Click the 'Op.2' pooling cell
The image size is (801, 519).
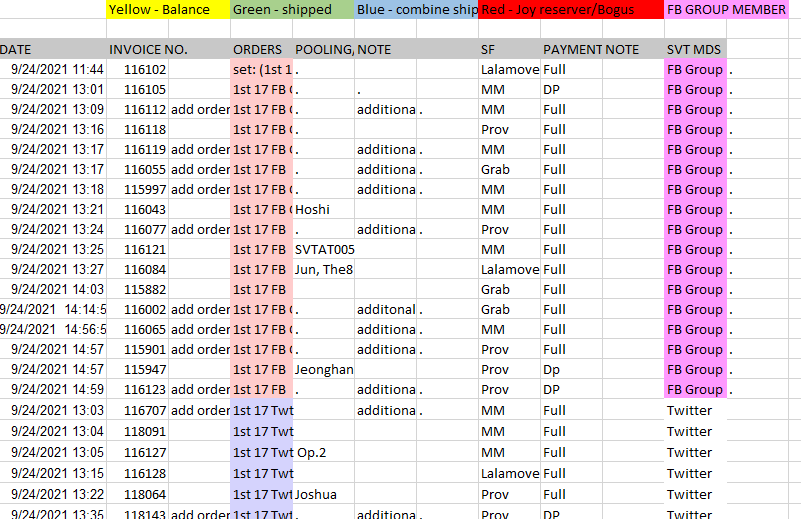[323, 452]
